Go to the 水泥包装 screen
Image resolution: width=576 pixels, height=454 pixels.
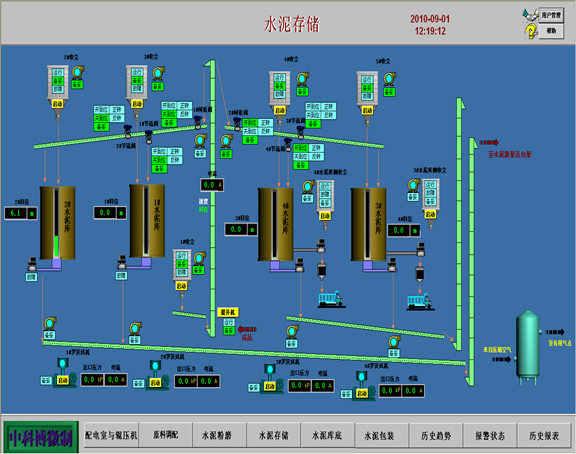[x=379, y=436]
